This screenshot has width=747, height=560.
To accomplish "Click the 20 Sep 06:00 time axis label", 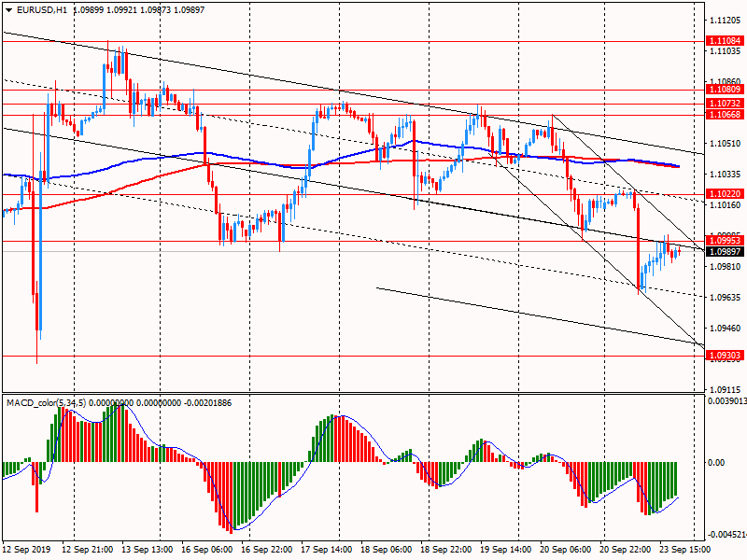I will (566, 550).
